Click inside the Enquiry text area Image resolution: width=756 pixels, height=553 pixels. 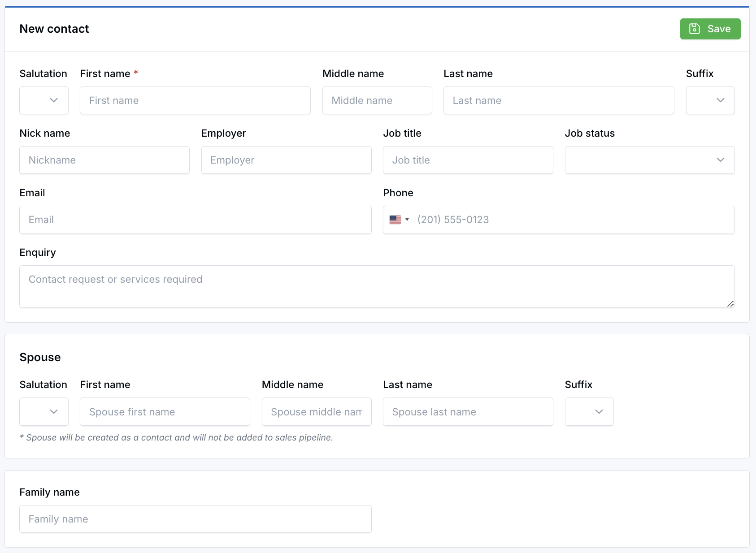coord(377,286)
